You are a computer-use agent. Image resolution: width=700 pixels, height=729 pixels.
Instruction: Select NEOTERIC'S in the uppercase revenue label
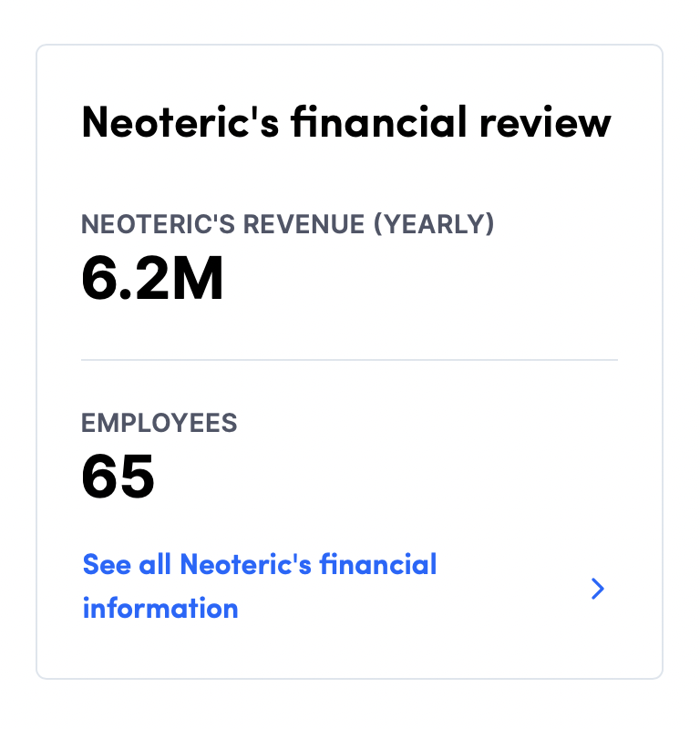click(x=159, y=224)
